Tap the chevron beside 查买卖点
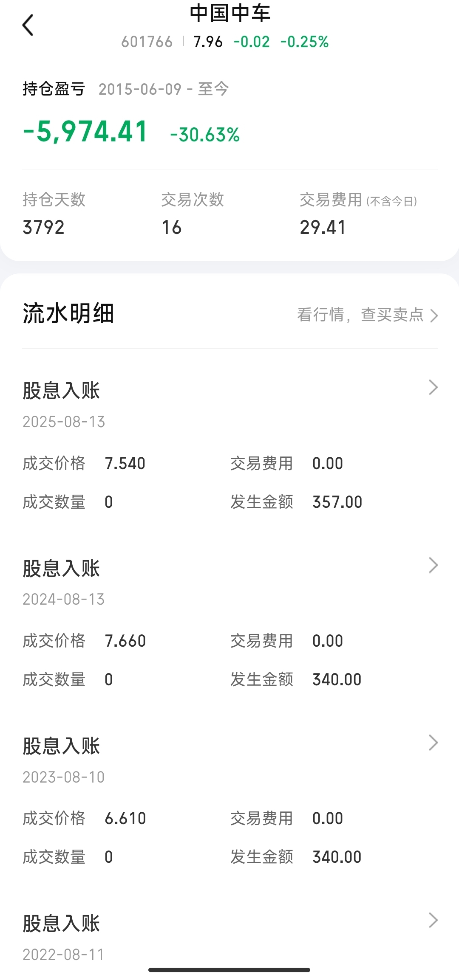This screenshot has width=459, height=980. (x=434, y=315)
